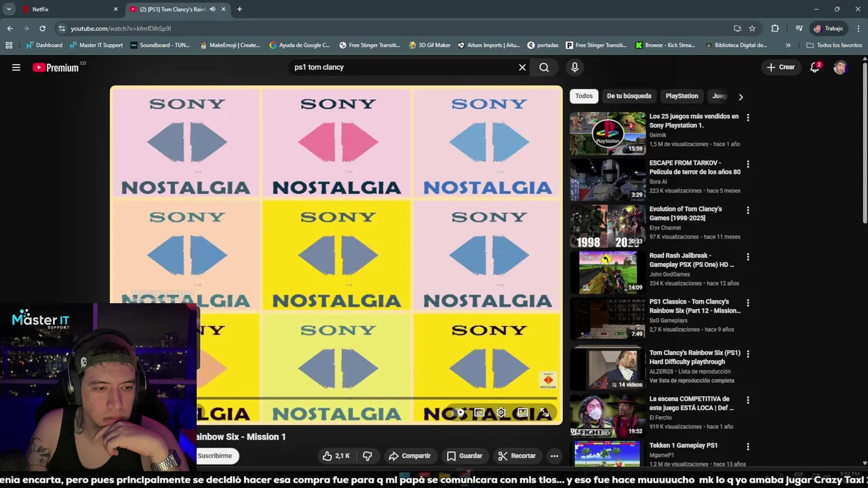868x488 pixels.
Task: Open options for Tekken 1 Gameplay video
Action: pos(748,447)
